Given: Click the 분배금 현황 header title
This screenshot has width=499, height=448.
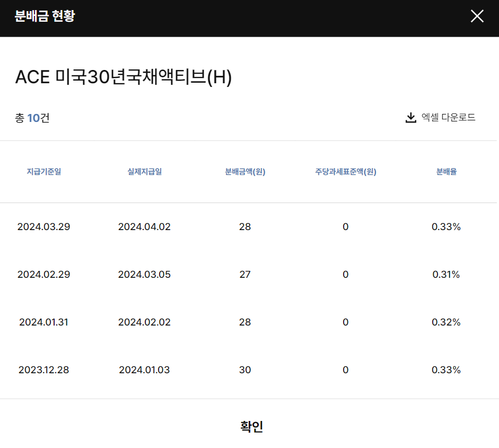Looking at the screenshot, I should [45, 16].
